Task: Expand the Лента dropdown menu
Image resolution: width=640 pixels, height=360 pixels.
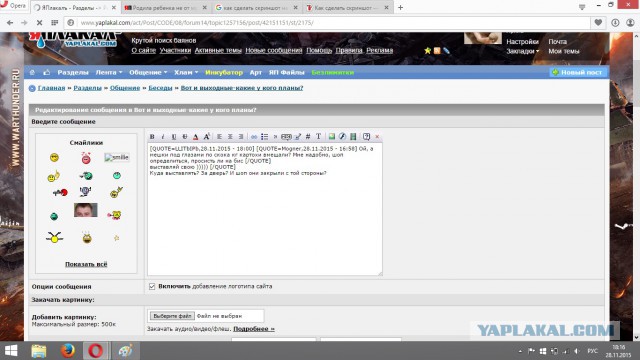Action: pyautogui.click(x=109, y=72)
